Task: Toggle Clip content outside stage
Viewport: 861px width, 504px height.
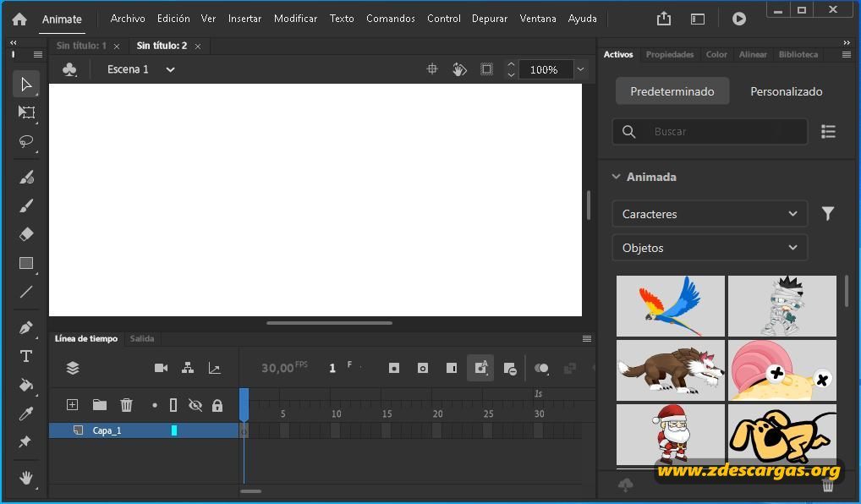Action: (x=486, y=69)
